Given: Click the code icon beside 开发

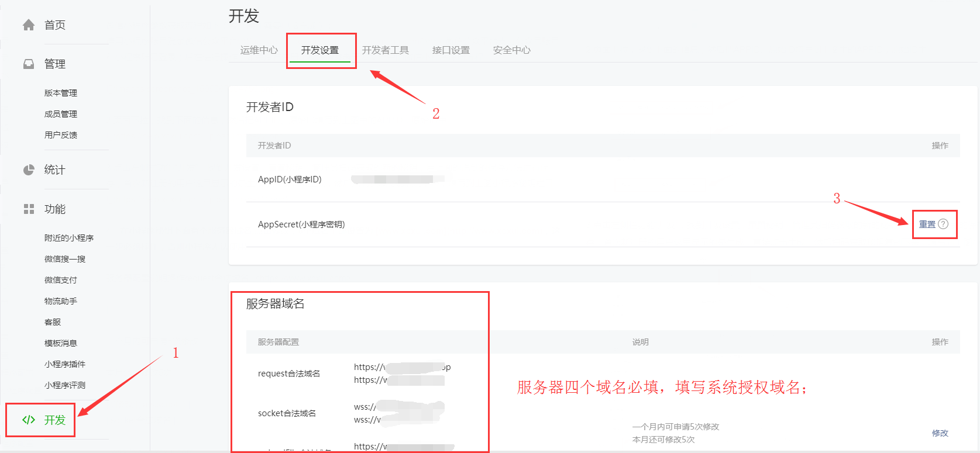Looking at the screenshot, I should [29, 420].
